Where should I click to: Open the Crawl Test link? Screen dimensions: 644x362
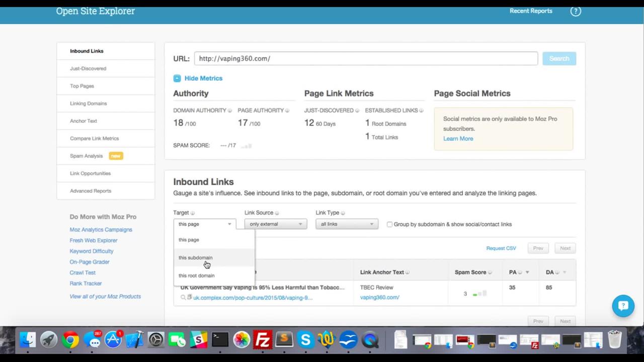pyautogui.click(x=83, y=273)
